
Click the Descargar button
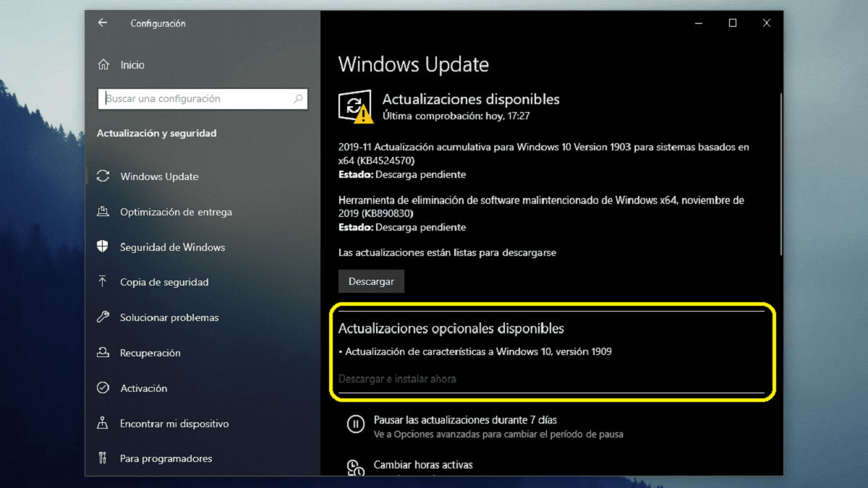point(371,281)
